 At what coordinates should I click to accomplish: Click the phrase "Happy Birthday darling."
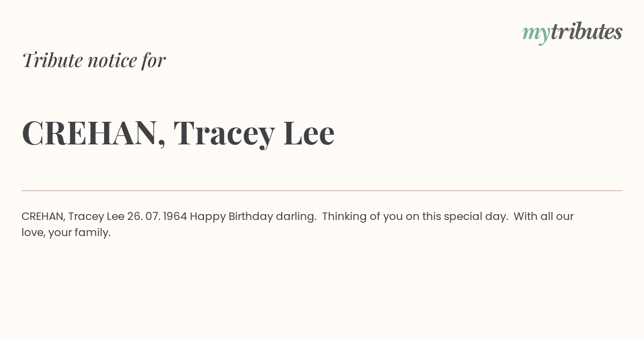click(253, 217)
